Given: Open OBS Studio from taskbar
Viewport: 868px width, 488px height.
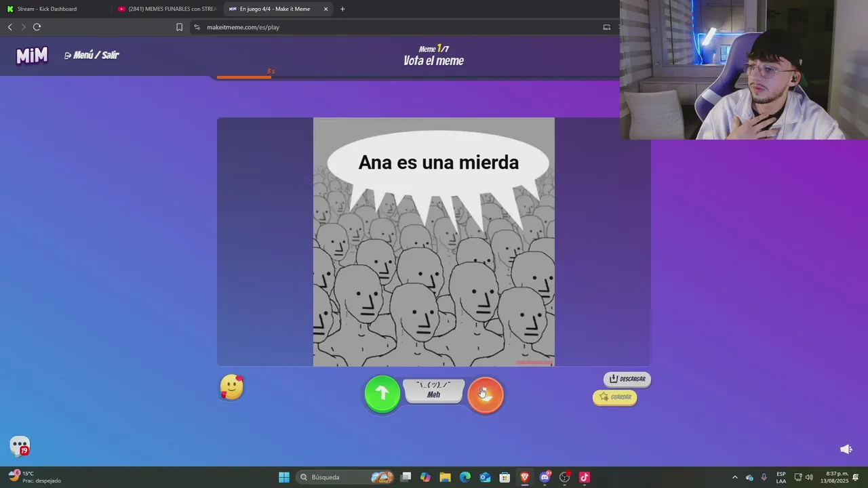Looking at the screenshot, I should [564, 477].
